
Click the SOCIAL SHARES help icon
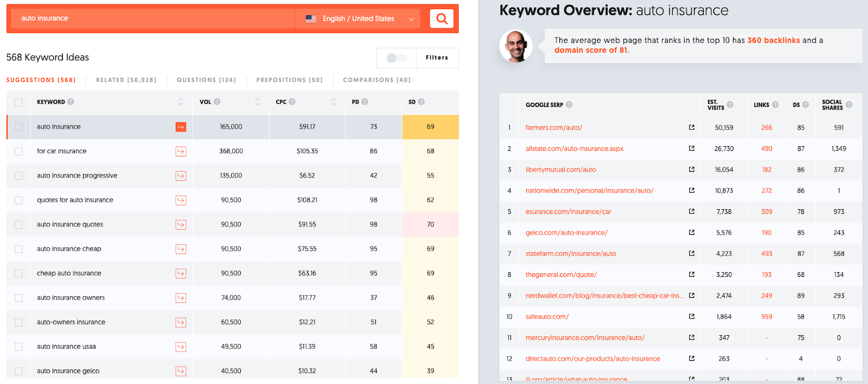point(849,105)
